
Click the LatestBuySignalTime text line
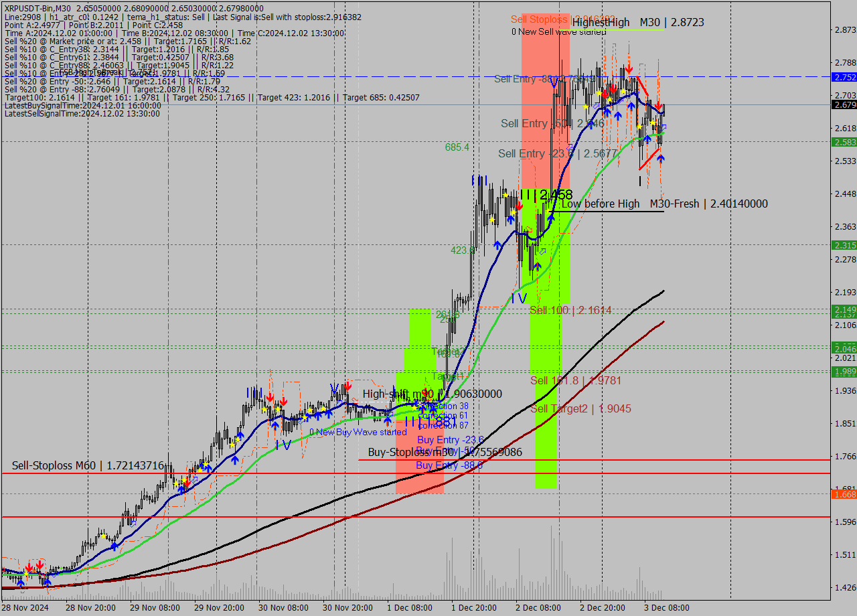coord(82,105)
